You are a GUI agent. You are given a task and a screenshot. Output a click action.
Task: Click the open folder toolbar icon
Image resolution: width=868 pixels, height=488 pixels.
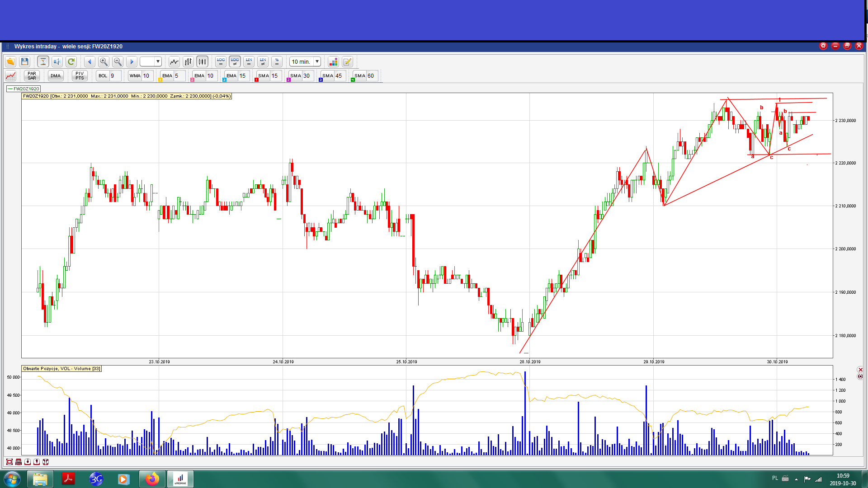(x=10, y=61)
